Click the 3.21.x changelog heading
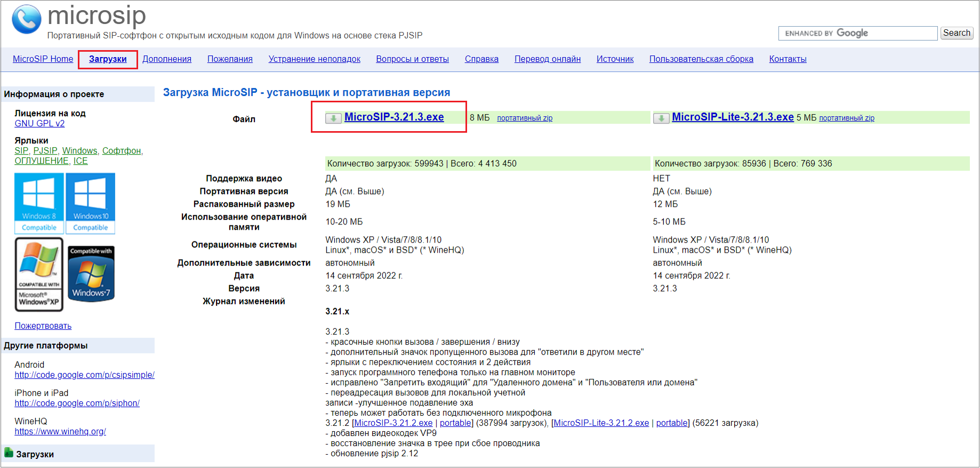 tap(338, 312)
